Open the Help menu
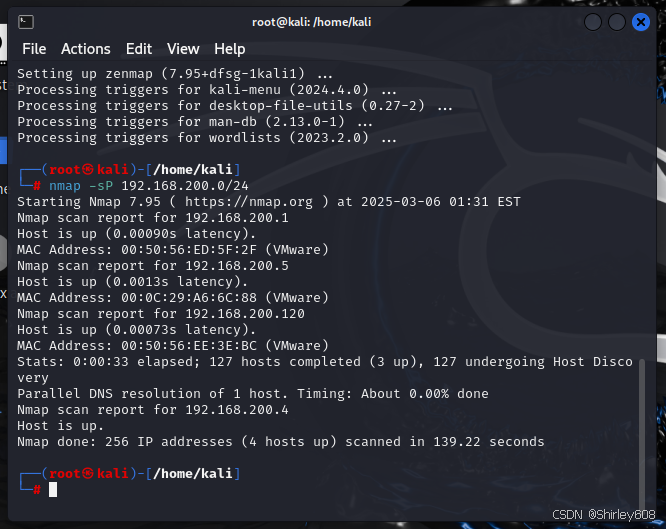 coord(229,49)
